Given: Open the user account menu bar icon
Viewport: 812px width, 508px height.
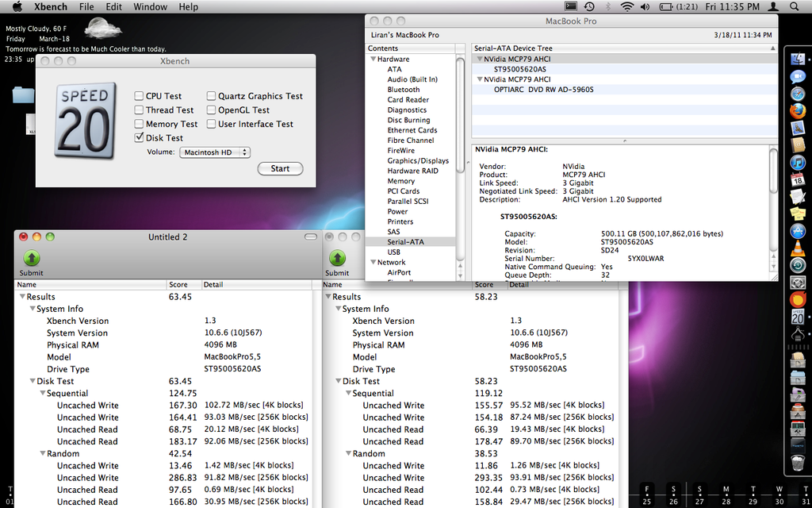Looking at the screenshot, I should [773, 6].
